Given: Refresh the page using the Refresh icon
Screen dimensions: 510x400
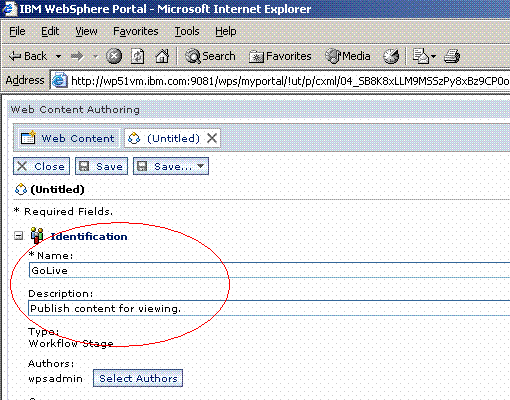Looking at the screenshot, I should tap(137, 56).
